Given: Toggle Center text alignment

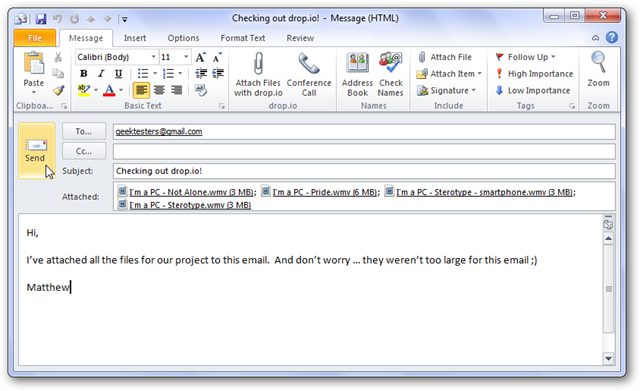Looking at the screenshot, I should coord(159,90).
